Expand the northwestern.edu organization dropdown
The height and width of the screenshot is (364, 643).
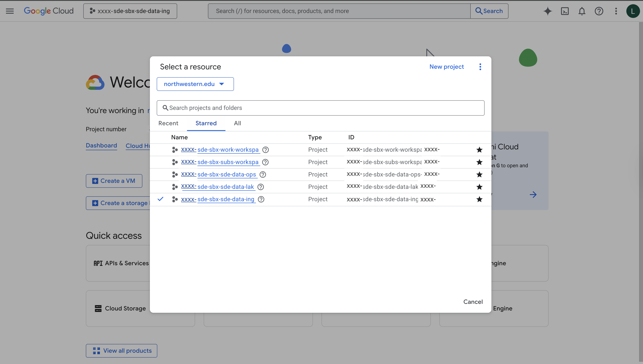[x=195, y=84]
